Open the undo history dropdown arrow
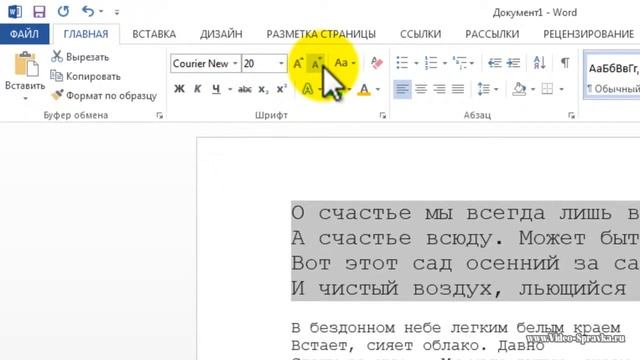This screenshot has height=360, width=640. [x=101, y=12]
